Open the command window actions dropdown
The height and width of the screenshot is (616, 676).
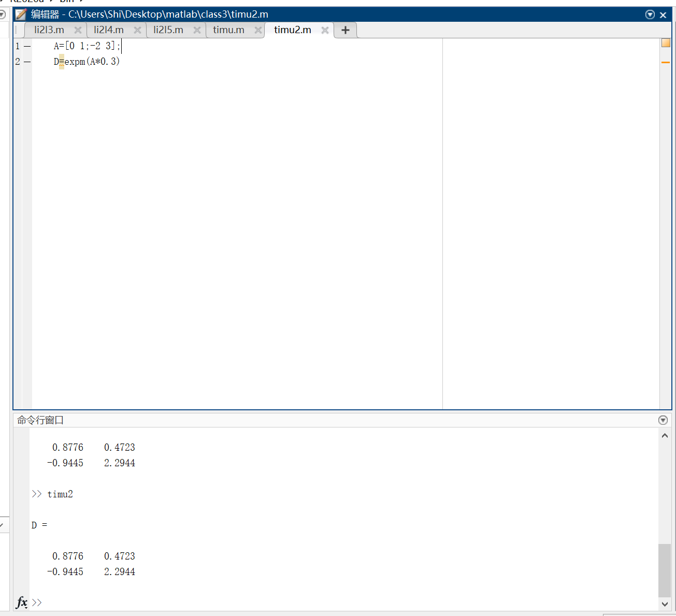pos(663,420)
